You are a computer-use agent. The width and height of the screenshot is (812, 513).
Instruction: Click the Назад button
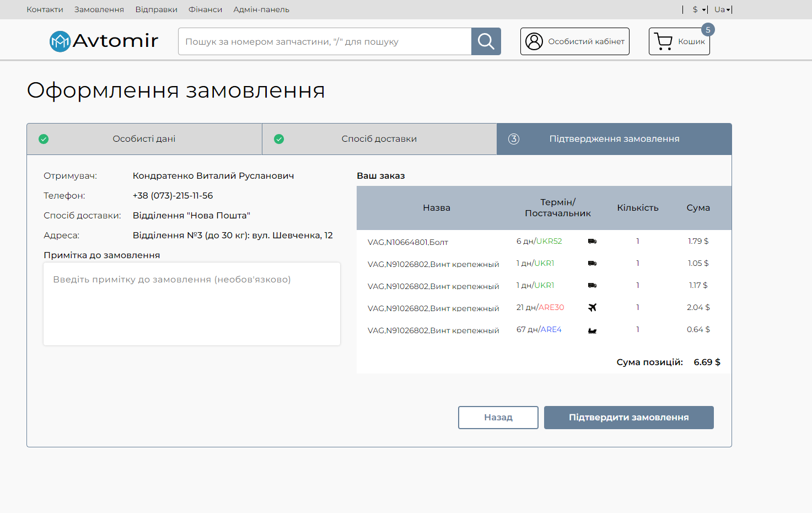[x=498, y=418]
